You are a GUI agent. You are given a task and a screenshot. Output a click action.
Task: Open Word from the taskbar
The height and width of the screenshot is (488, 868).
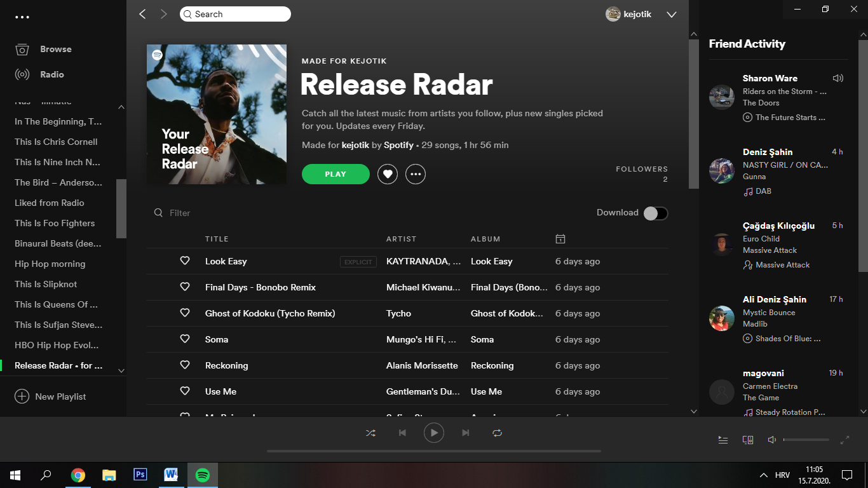pos(172,475)
